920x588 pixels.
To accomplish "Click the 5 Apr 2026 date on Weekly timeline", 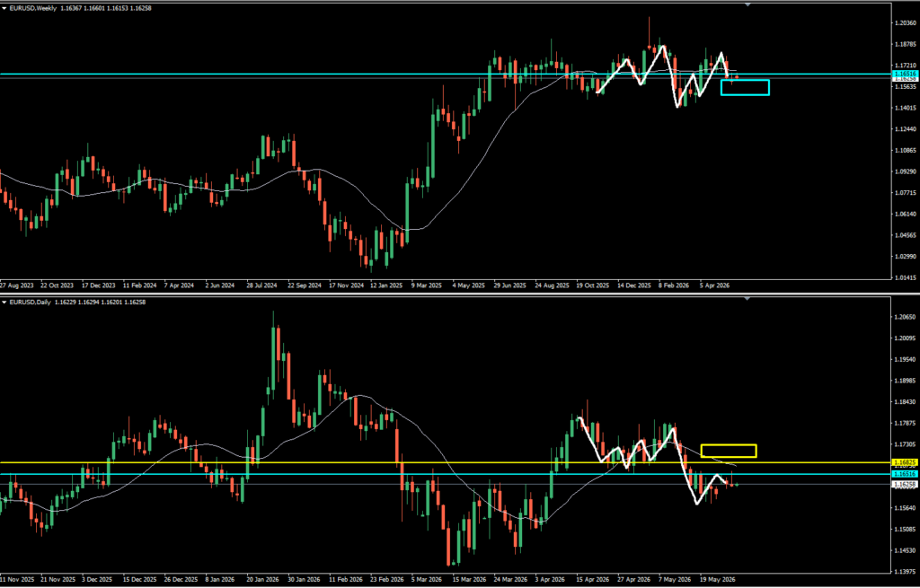I will click(x=714, y=286).
